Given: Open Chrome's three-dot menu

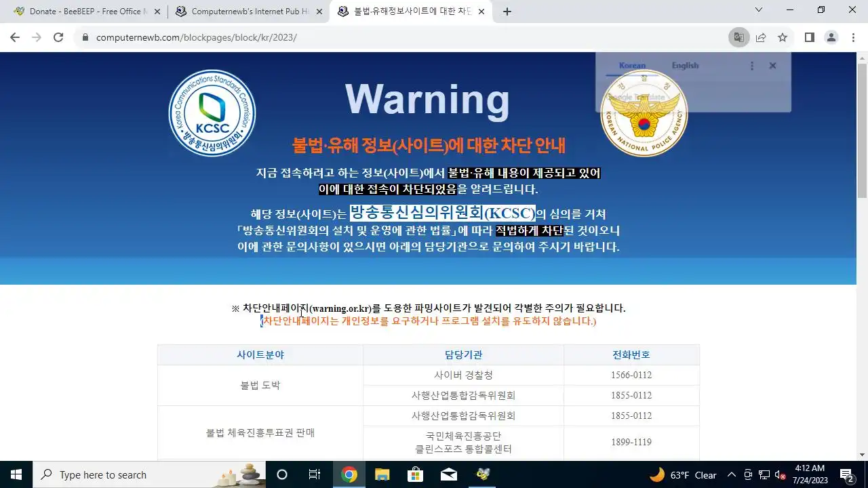Looking at the screenshot, I should pyautogui.click(x=853, y=37).
